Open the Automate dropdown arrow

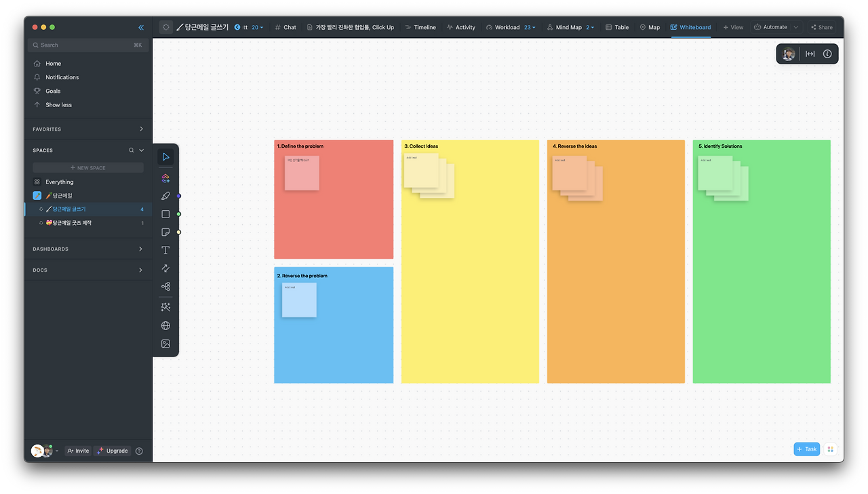point(796,28)
